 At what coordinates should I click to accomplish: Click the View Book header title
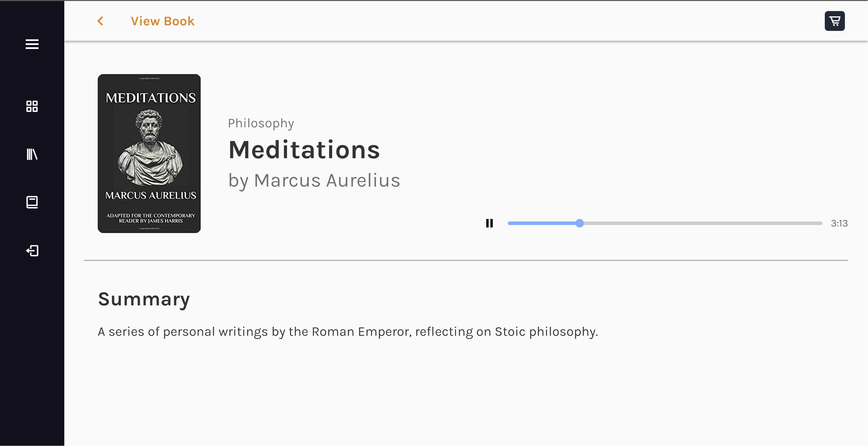coord(163,21)
